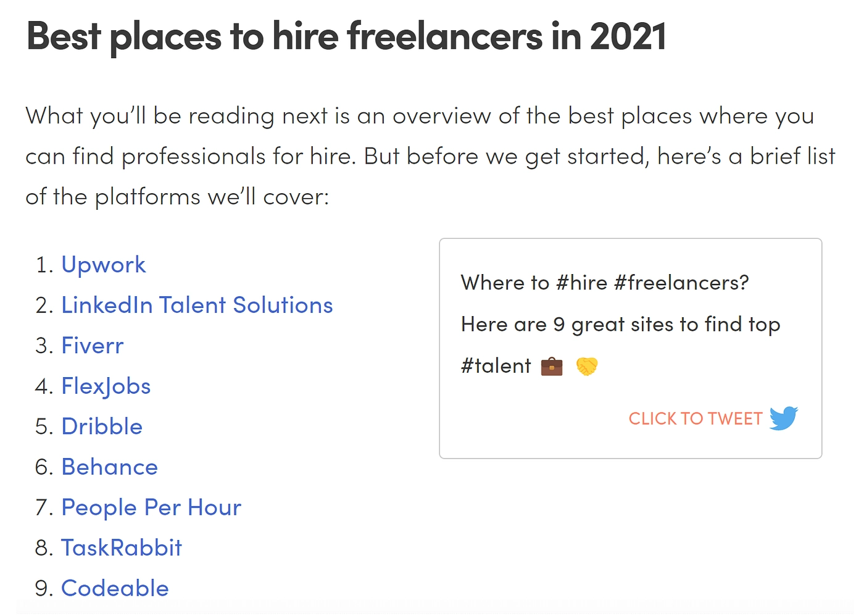This screenshot has width=864, height=616.
Task: Open the Dribble link
Action: [102, 427]
